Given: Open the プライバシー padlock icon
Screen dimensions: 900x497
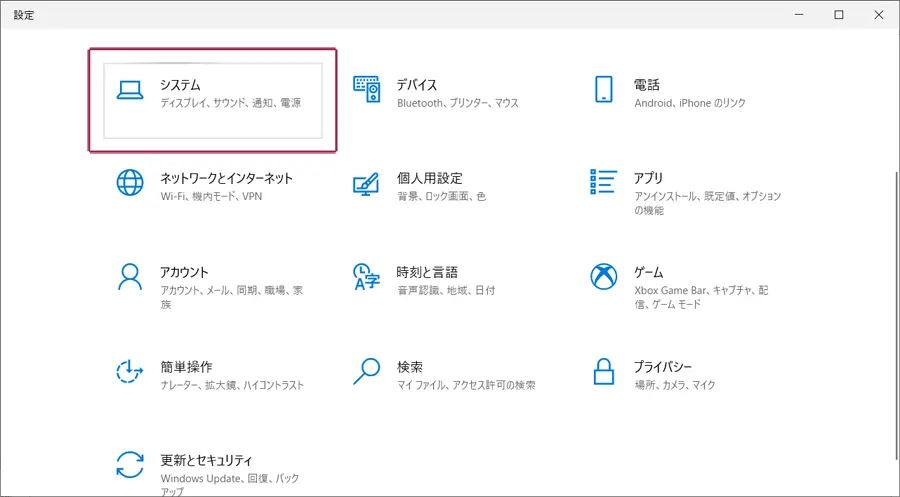Looking at the screenshot, I should [x=604, y=371].
